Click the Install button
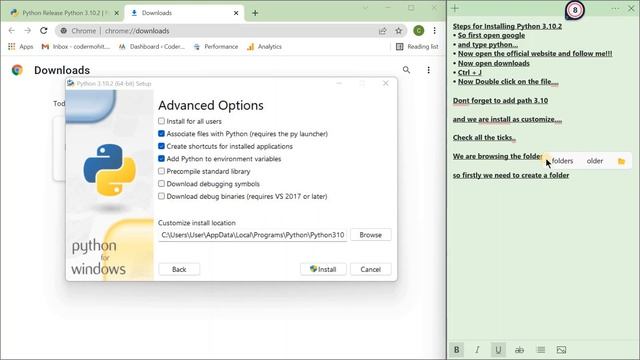This screenshot has width=640, height=360. click(323, 269)
